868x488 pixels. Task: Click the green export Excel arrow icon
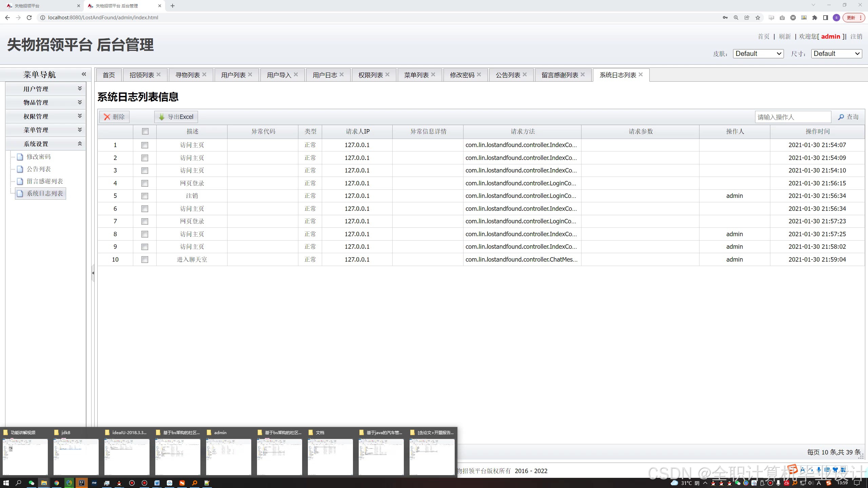click(x=162, y=117)
